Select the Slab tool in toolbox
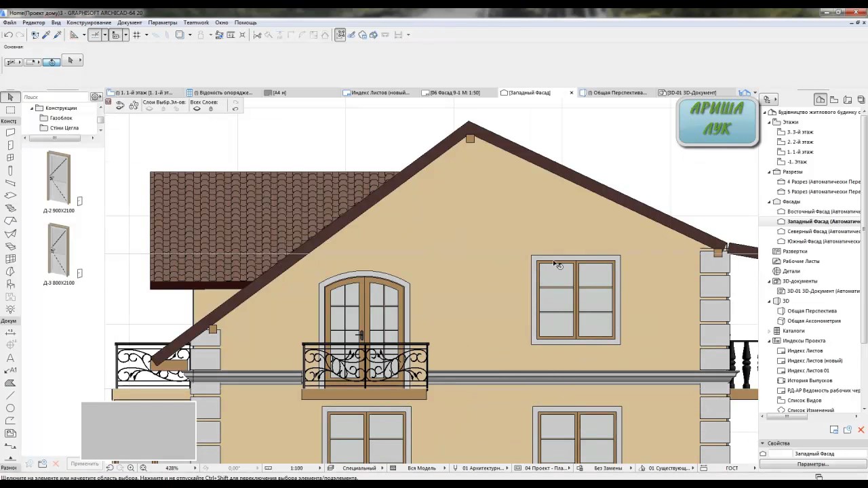This screenshot has width=868, height=488. point(10,196)
